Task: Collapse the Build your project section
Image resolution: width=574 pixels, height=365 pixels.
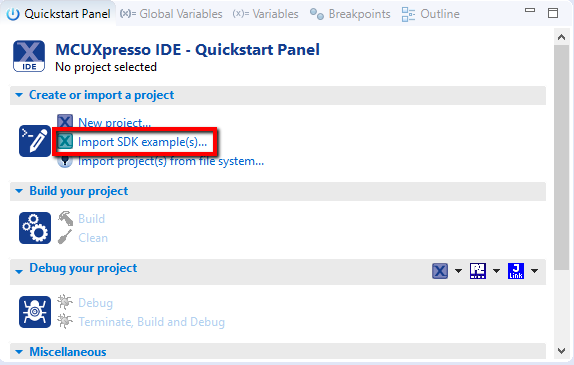Action: (x=19, y=191)
